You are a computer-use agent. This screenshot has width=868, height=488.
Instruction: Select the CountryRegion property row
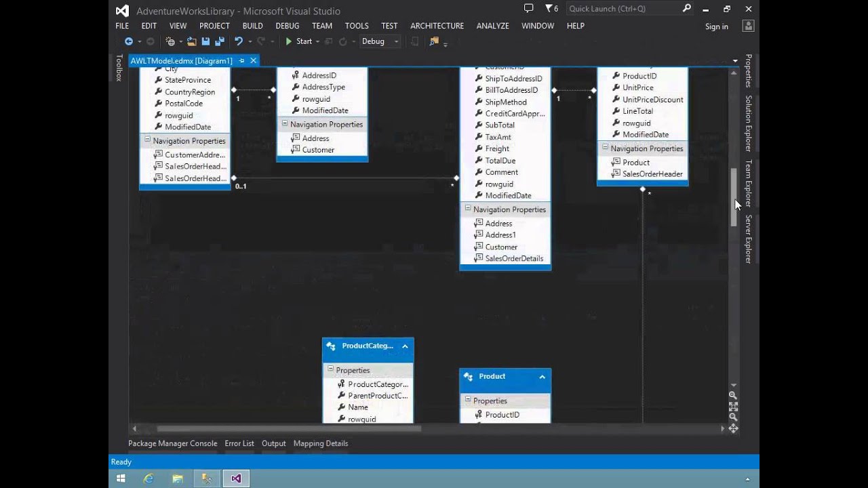point(184,91)
